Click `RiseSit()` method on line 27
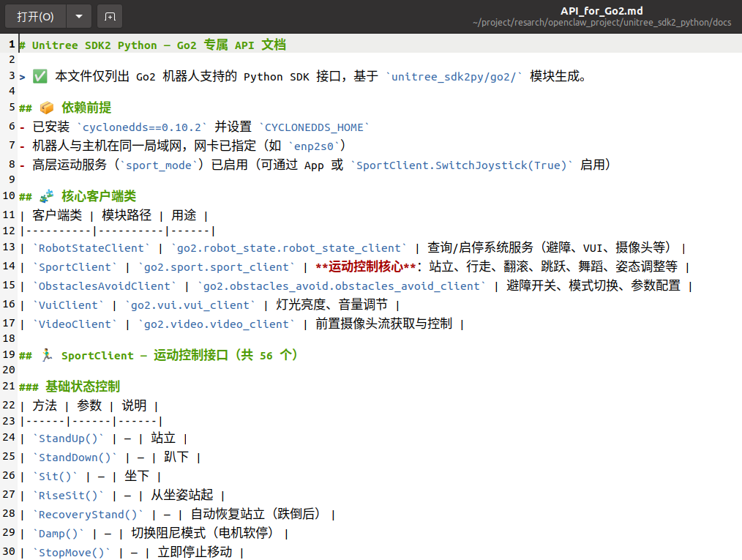The height and width of the screenshot is (560, 742). click(x=67, y=495)
